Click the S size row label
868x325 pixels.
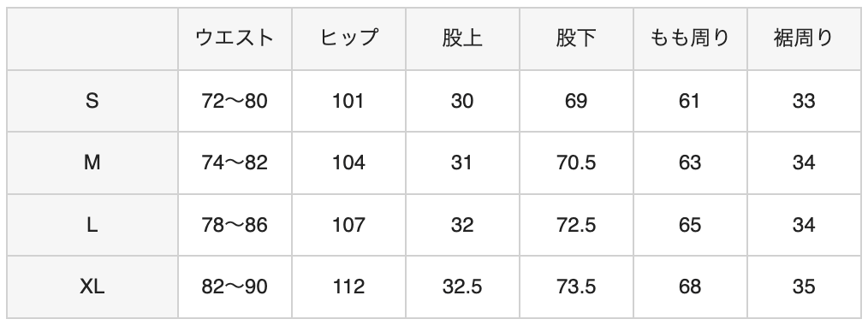tap(92, 101)
